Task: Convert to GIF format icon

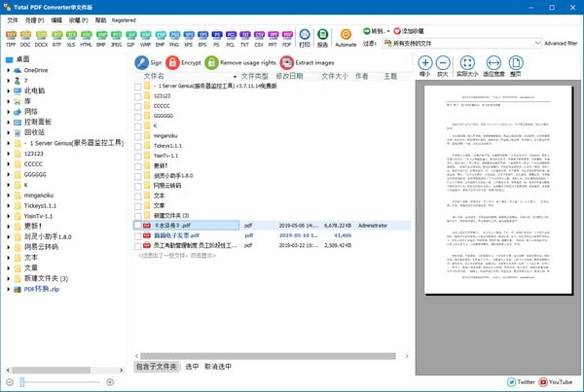Action: (130, 35)
